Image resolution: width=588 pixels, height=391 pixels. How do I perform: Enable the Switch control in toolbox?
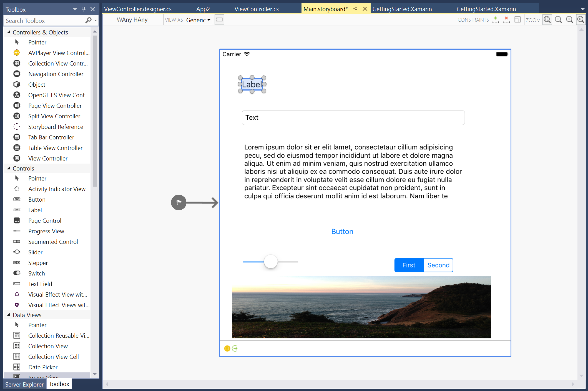36,273
